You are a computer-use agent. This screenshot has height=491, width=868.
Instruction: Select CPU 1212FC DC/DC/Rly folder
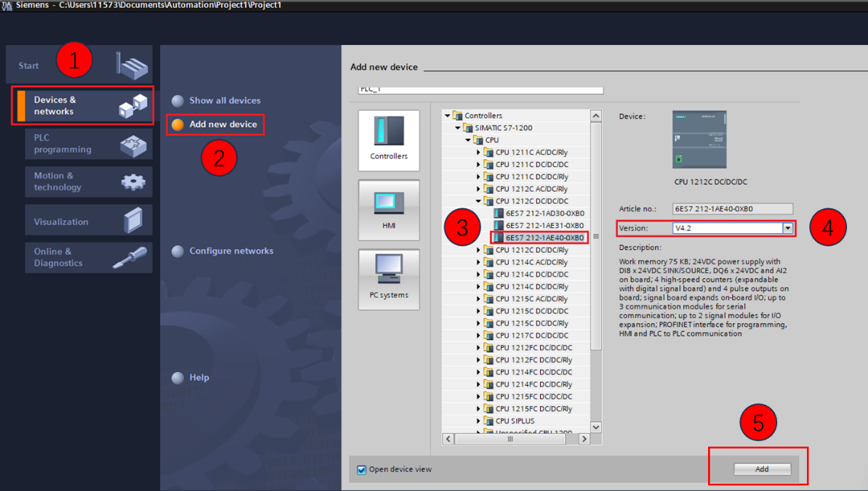tap(528, 360)
